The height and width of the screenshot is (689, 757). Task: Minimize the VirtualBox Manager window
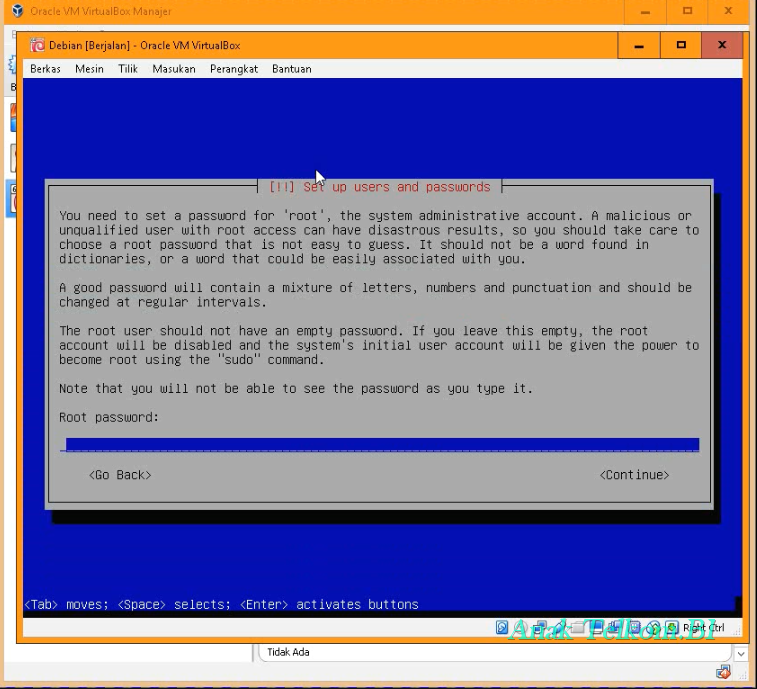645,11
